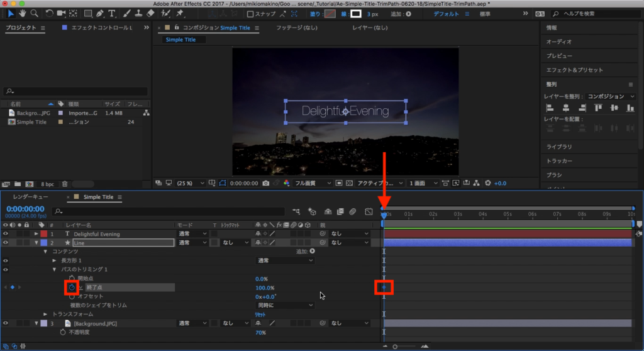Select the Pen tool

coord(100,13)
